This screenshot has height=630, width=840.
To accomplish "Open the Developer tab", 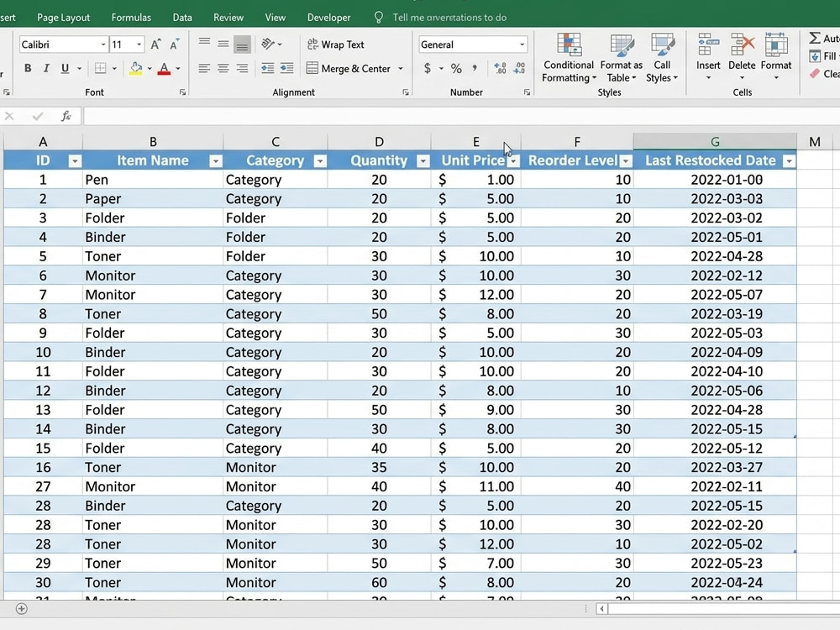I will tap(329, 17).
